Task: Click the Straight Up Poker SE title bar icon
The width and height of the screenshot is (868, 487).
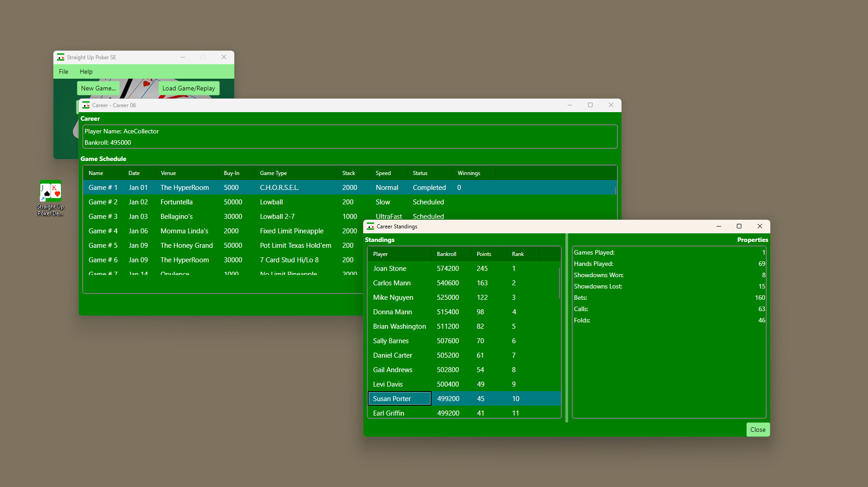Action: click(x=61, y=57)
